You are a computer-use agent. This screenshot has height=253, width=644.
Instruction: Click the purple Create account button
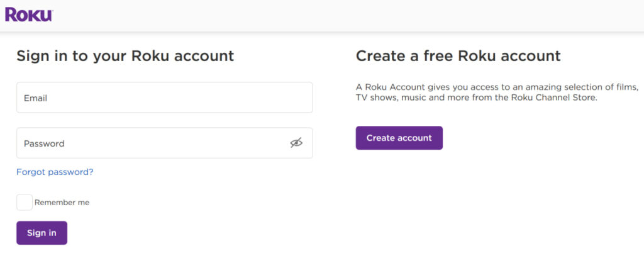pos(399,138)
